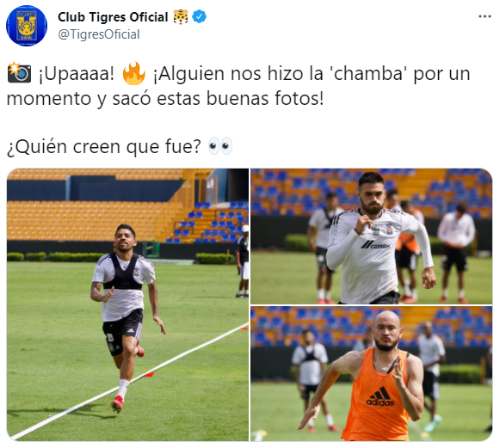Click the camera flash emoji
500x448 pixels.
tap(19, 73)
